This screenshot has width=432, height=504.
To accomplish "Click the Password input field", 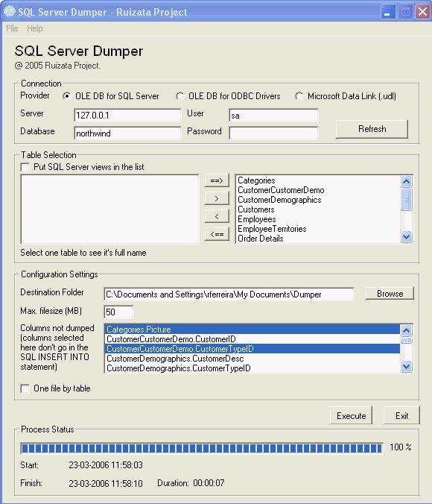I will (273, 133).
